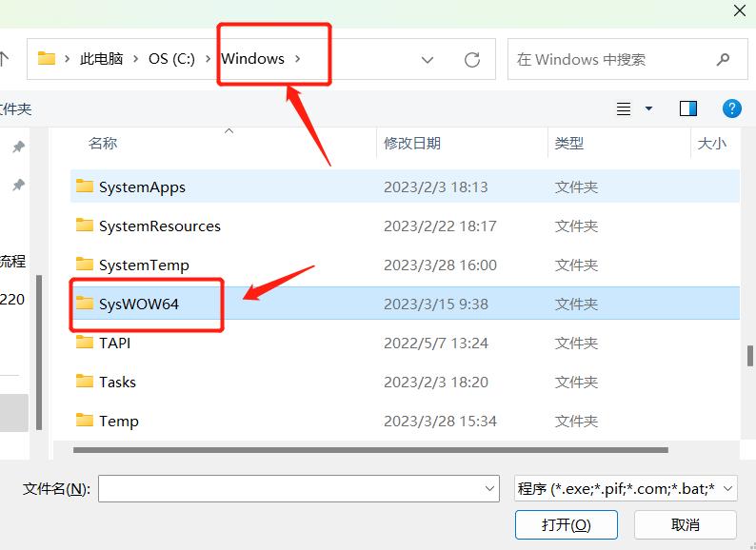Expand chevron after 此电脑 breadcrumb

pos(136,59)
